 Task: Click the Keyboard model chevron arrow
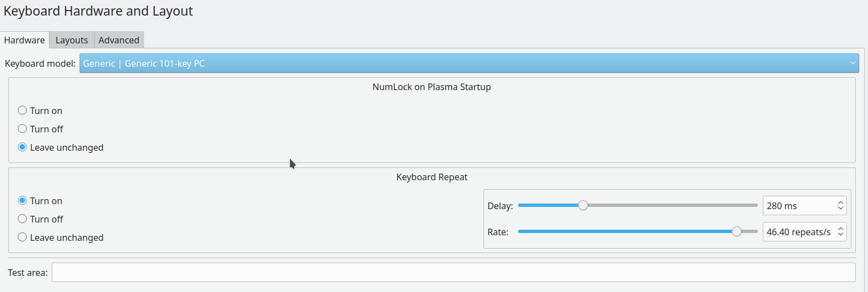pyautogui.click(x=852, y=63)
